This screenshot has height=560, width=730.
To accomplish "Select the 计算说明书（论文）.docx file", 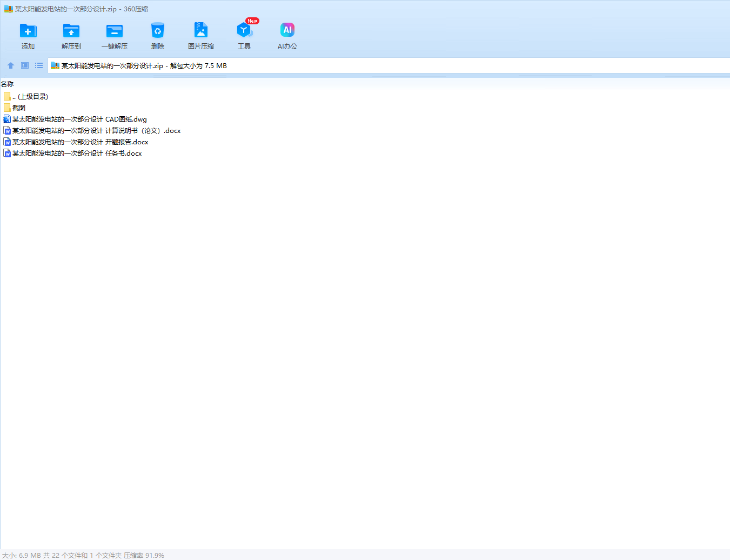I will 92,130.
